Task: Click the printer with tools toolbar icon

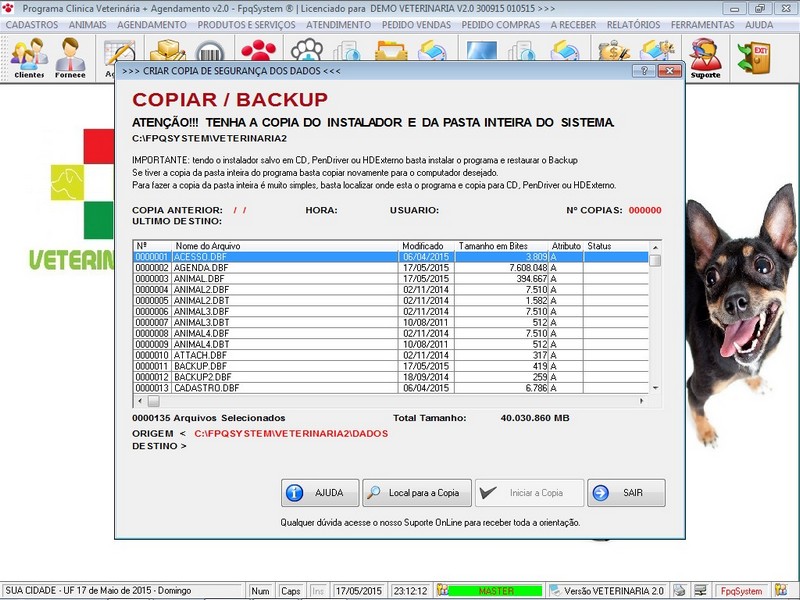Action: [x=658, y=51]
